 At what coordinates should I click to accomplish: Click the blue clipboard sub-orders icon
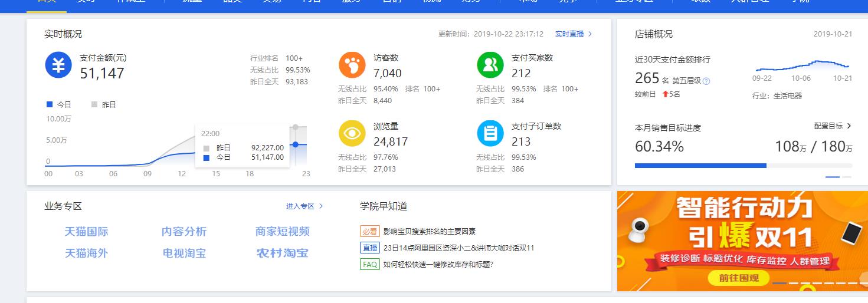[x=490, y=133]
